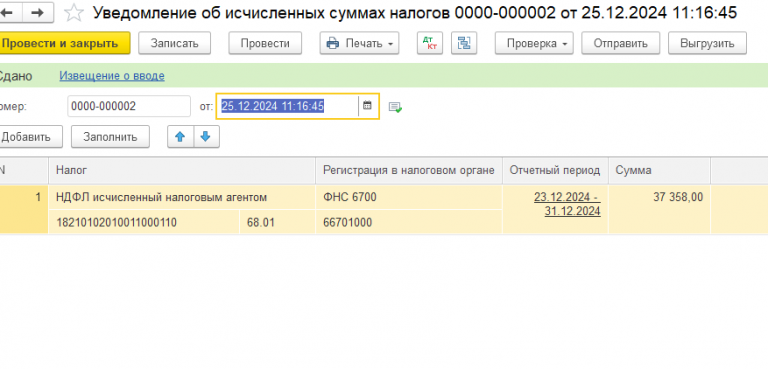Select ФНС 6700 registration cell
Image resolution: width=768 pixels, height=369 pixels.
click(x=409, y=197)
